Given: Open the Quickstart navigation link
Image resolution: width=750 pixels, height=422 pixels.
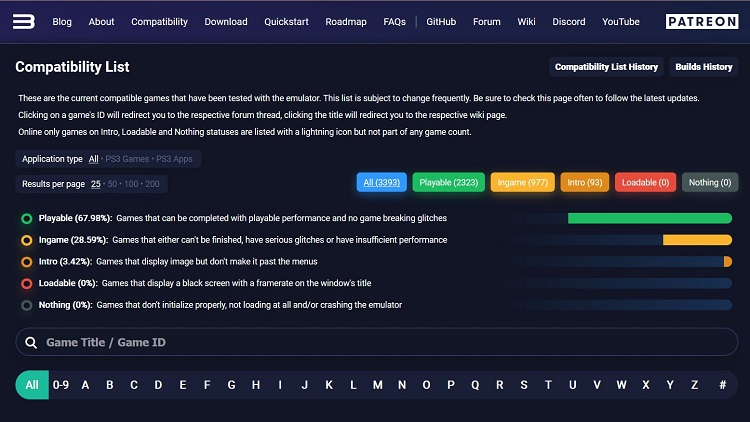Looking at the screenshot, I should coord(285,21).
